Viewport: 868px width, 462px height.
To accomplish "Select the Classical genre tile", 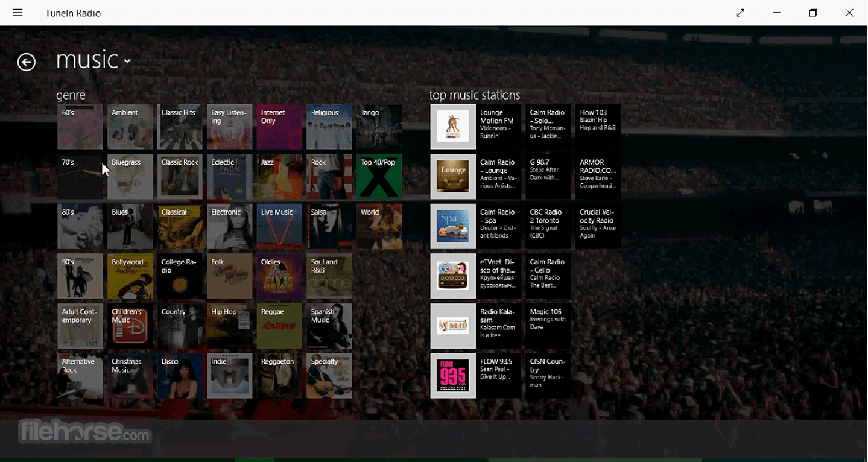I will (180, 227).
